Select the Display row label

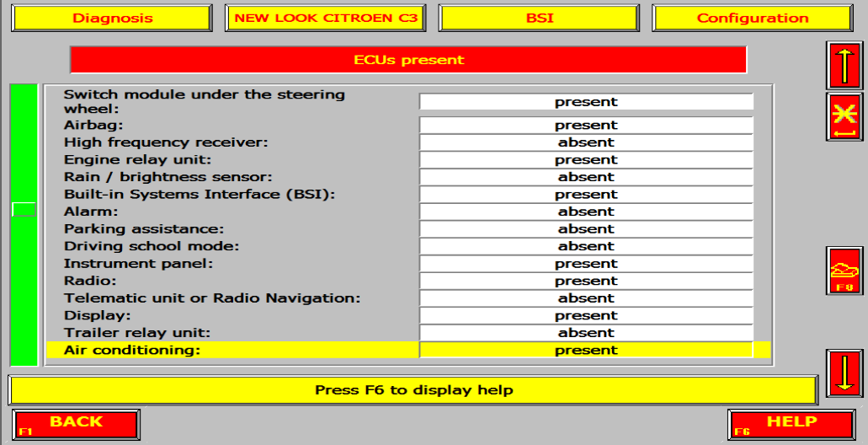click(98, 315)
